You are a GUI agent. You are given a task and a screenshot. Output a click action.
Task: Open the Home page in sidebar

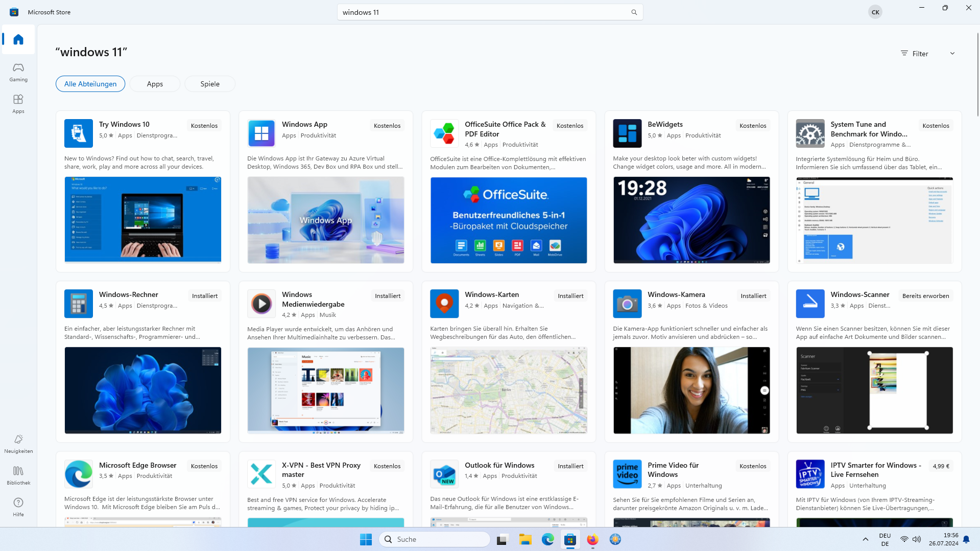18,39
